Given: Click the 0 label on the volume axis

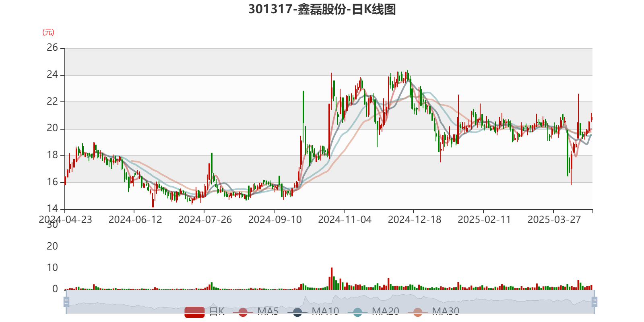Looking at the screenshot, I should pos(55,289).
